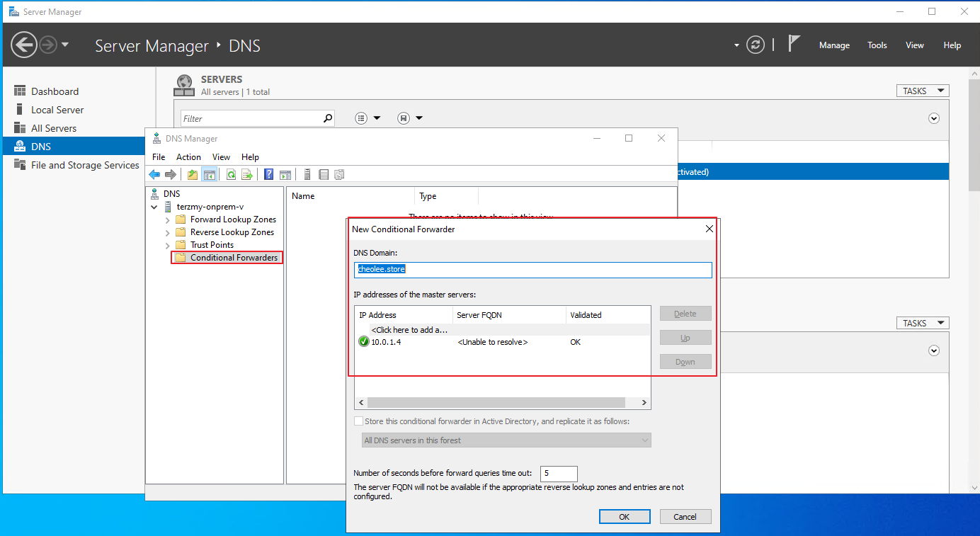This screenshot has height=536, width=980.
Task: Click the DNS Domain input field
Action: pyautogui.click(x=532, y=269)
